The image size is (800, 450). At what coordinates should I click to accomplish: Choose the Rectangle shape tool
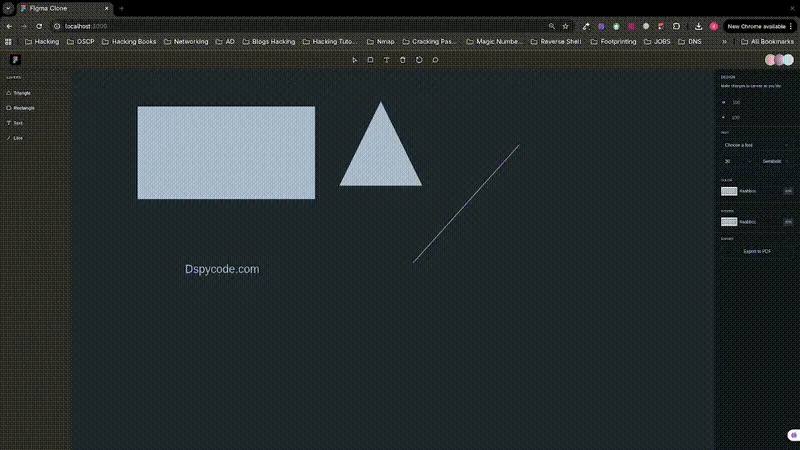click(370, 60)
